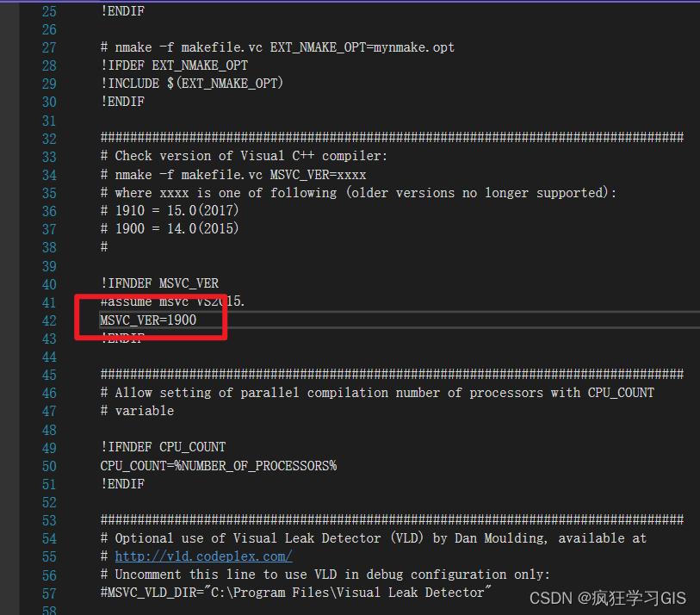The width and height of the screenshot is (700, 615).
Task: Click the '#MSVC_VLD_DIR' commented line
Action: point(295,593)
